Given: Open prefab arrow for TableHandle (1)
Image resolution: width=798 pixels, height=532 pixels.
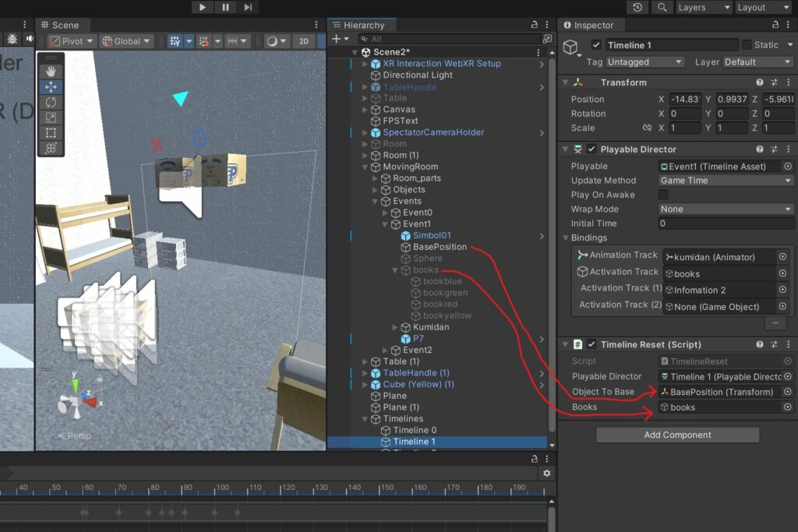Looking at the screenshot, I should 542,373.
